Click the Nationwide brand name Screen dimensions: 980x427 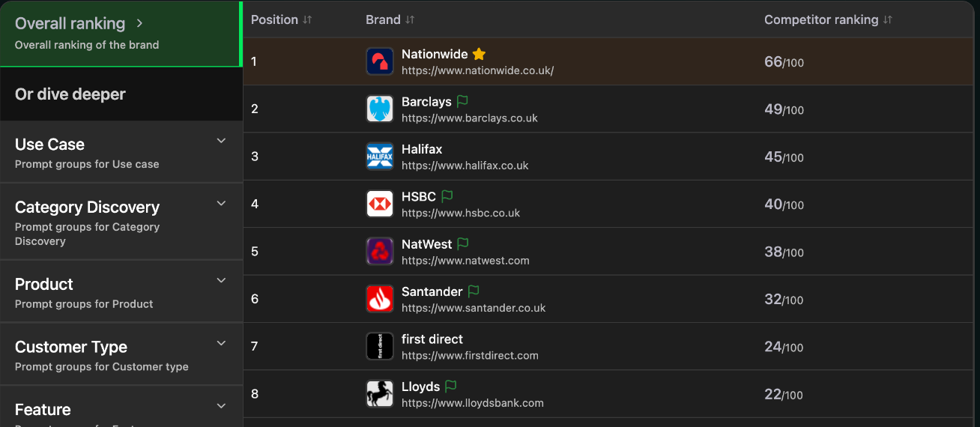pyautogui.click(x=435, y=54)
